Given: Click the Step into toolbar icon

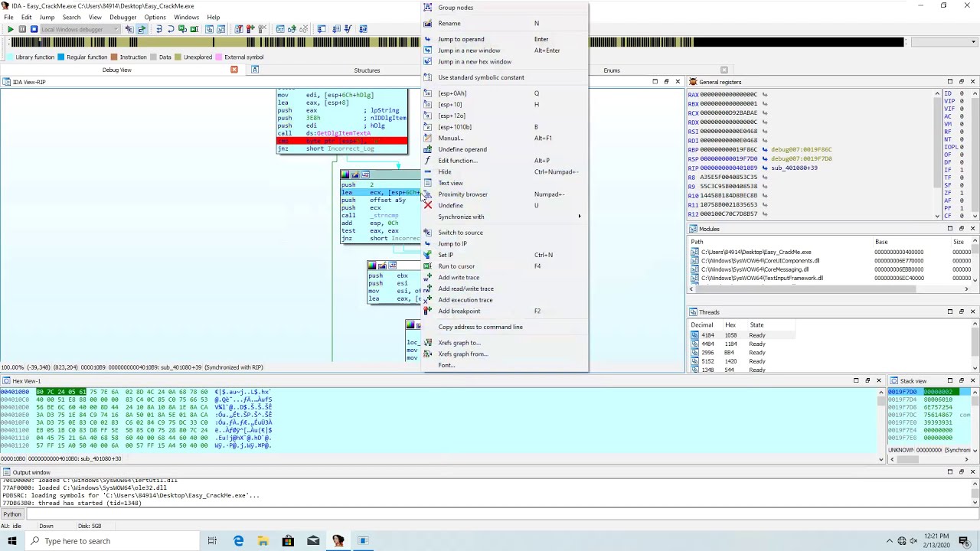Looking at the screenshot, I should pos(158,29).
